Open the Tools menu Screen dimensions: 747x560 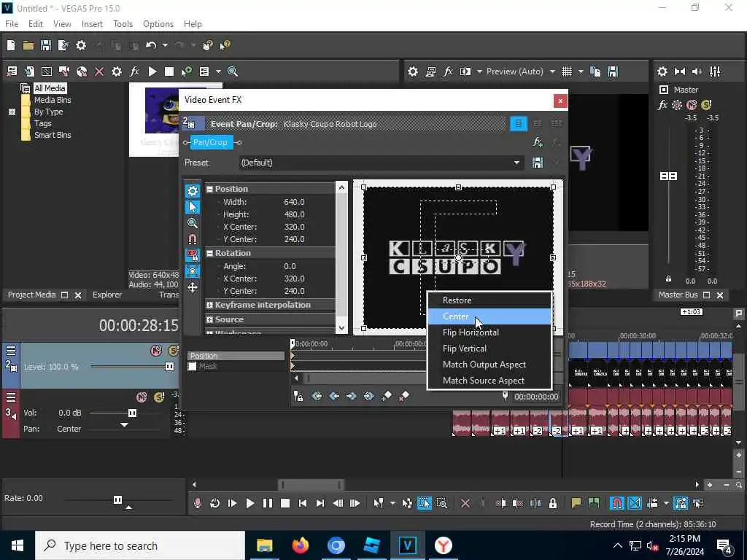coord(123,24)
